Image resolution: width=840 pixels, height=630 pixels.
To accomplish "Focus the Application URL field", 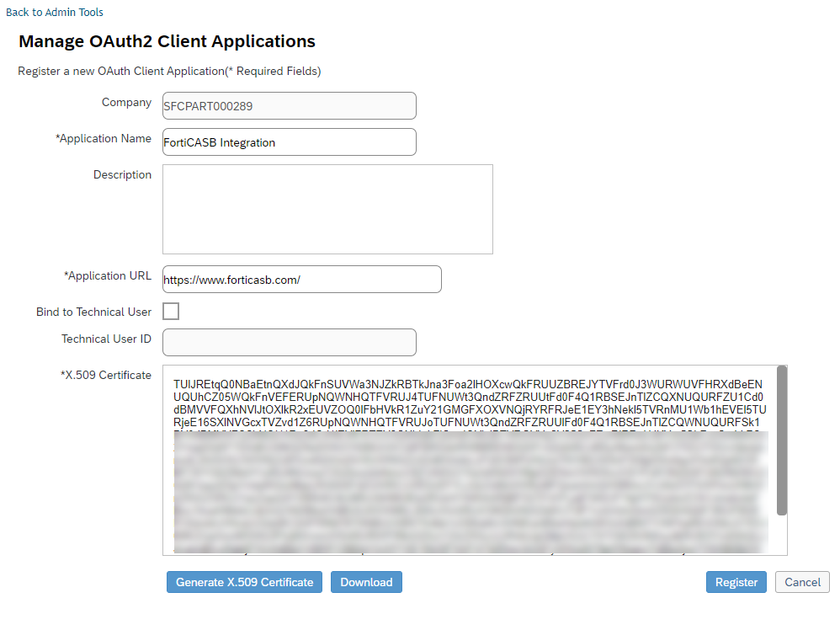I will (301, 280).
